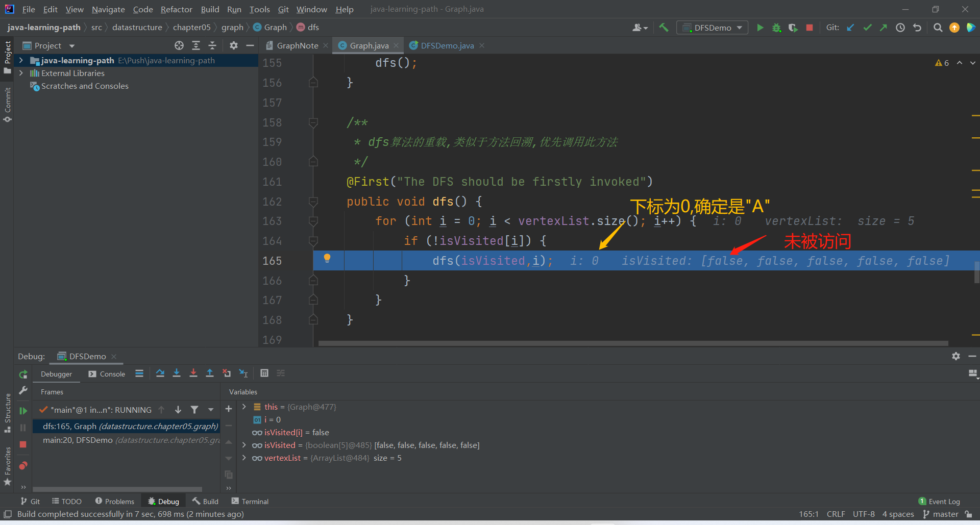Viewport: 980px width, 525px height.
Task: Toggle fold marker at line 163 for-loop
Action: pos(313,221)
